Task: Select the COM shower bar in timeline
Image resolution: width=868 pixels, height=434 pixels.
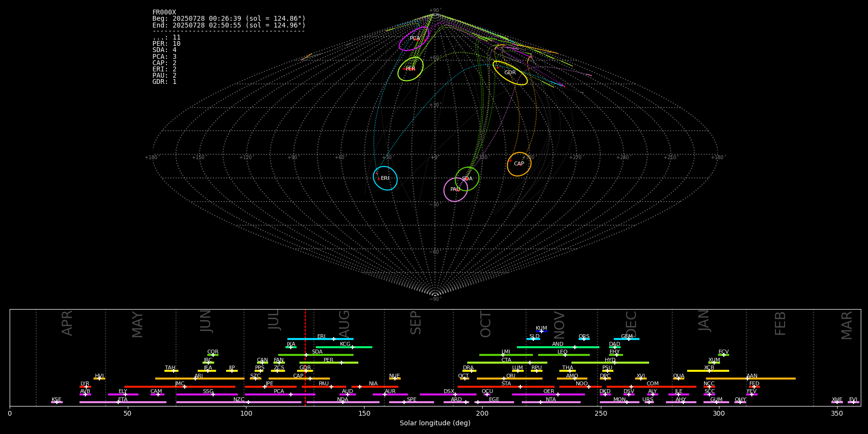Action: 652,387
